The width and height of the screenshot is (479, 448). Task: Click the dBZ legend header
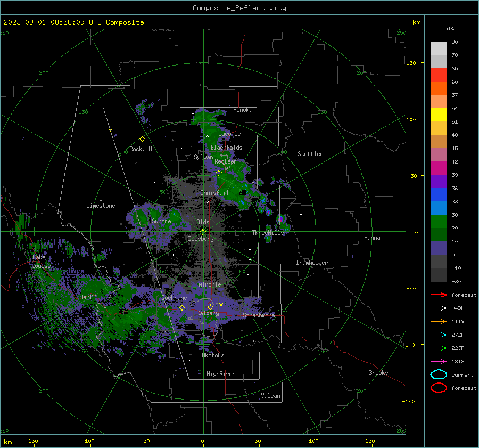[451, 28]
